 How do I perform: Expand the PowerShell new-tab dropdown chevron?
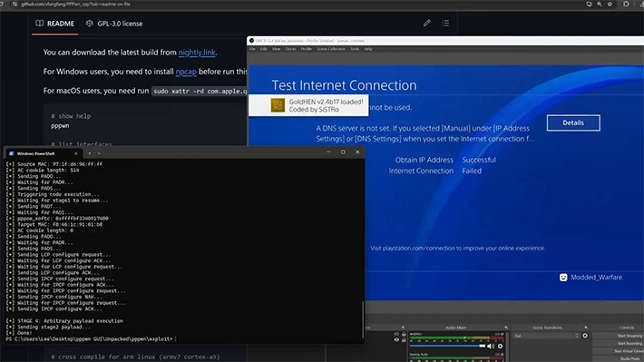[99, 153]
